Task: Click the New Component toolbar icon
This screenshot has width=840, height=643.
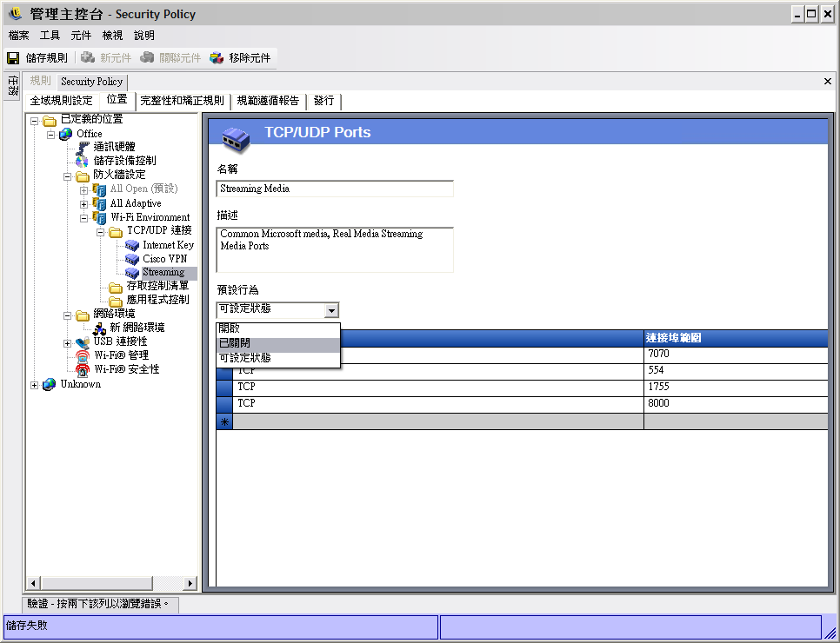Action: click(x=88, y=57)
